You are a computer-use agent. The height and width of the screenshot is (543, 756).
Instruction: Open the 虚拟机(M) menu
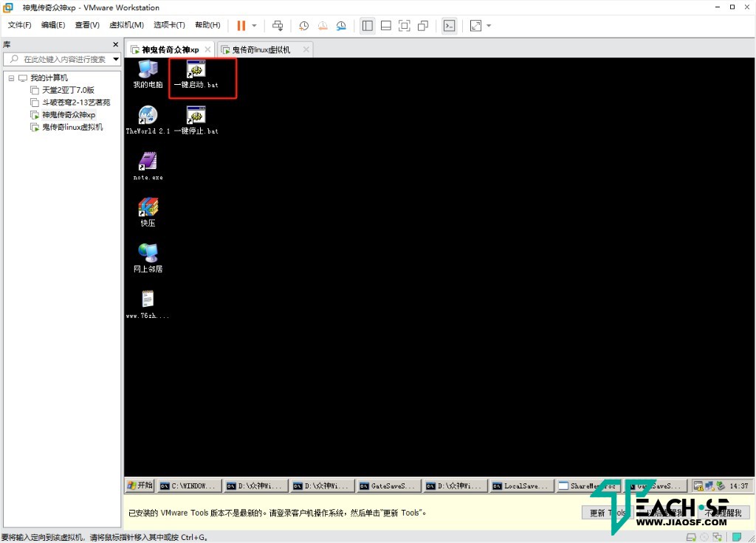pyautogui.click(x=126, y=25)
